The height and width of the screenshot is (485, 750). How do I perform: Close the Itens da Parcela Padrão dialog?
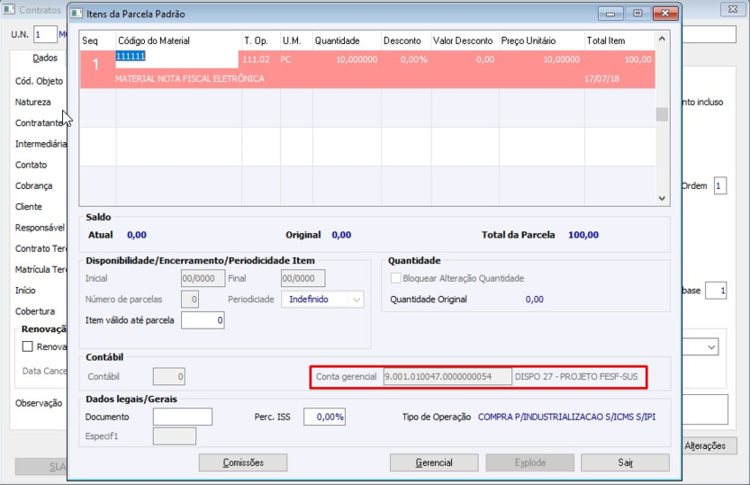[665, 13]
